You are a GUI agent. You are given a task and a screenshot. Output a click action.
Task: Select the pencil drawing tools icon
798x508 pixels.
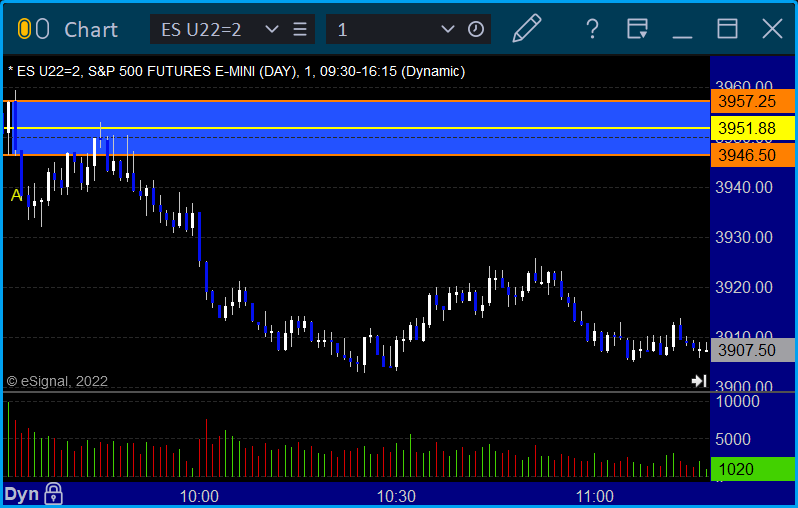pyautogui.click(x=527, y=28)
